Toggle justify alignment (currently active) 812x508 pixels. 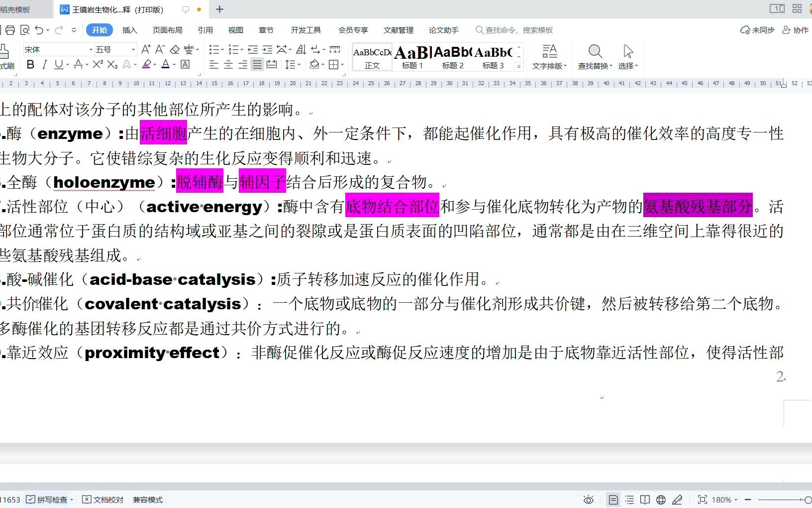point(257,64)
